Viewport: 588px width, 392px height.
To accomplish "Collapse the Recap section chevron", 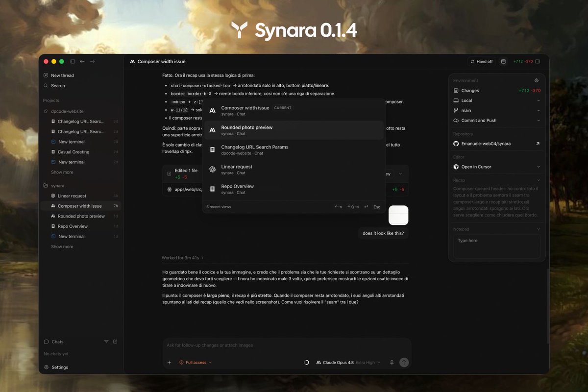I will tap(539, 180).
